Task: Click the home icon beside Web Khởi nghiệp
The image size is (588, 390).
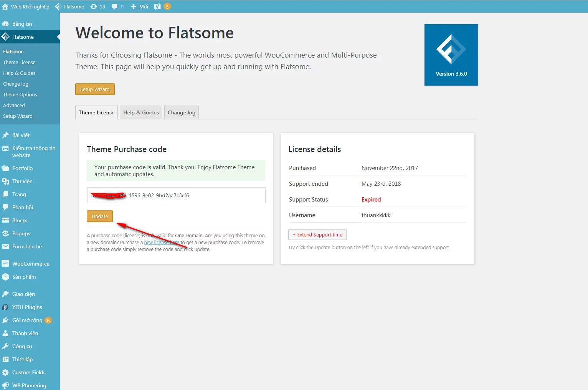Action: tap(5, 7)
